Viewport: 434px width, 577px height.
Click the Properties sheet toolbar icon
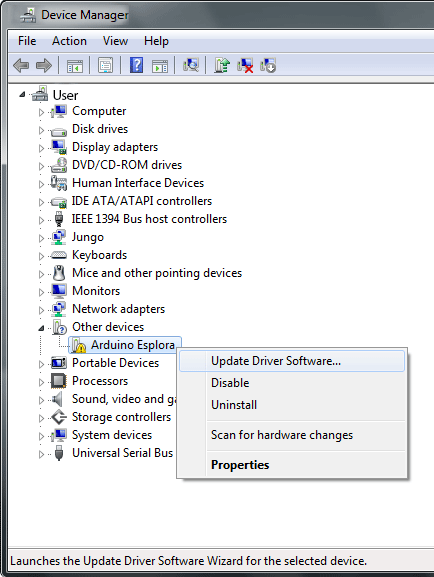[x=105, y=66]
